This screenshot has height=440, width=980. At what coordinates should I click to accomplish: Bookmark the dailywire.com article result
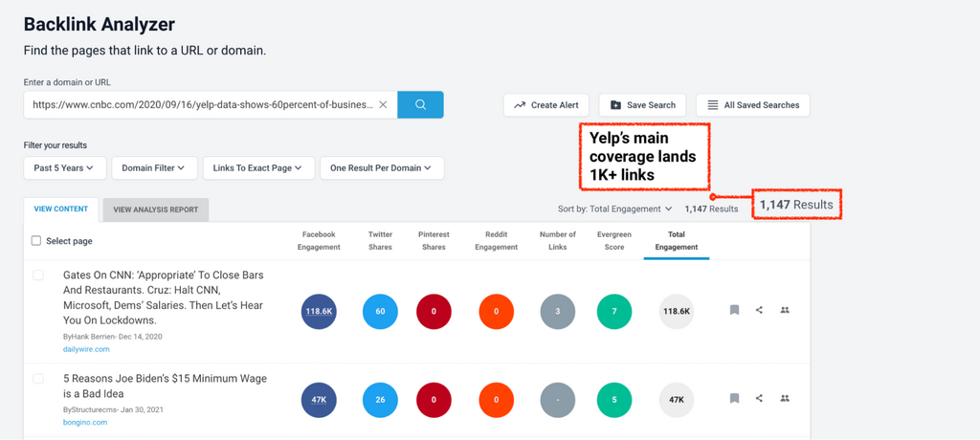(x=734, y=310)
